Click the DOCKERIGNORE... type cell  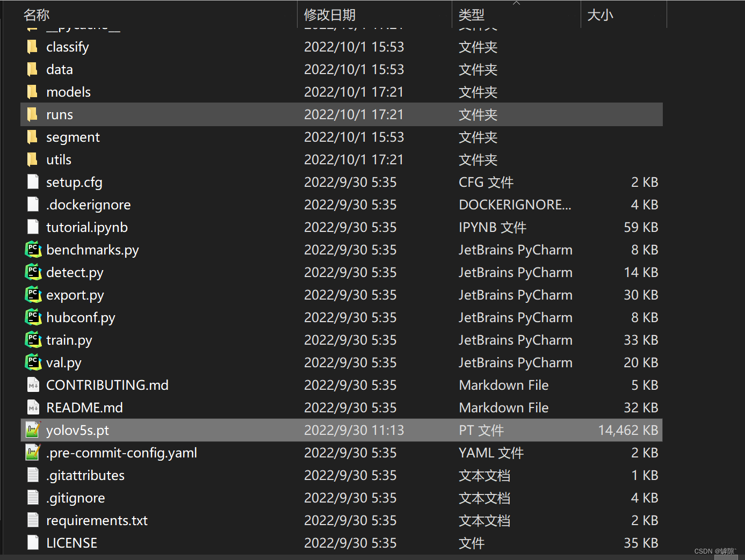tap(515, 205)
